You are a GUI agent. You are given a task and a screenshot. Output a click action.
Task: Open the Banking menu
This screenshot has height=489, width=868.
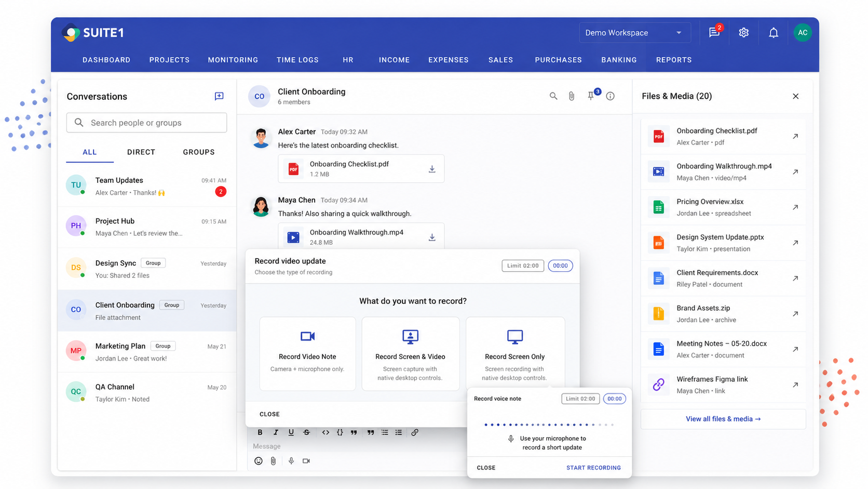click(619, 60)
